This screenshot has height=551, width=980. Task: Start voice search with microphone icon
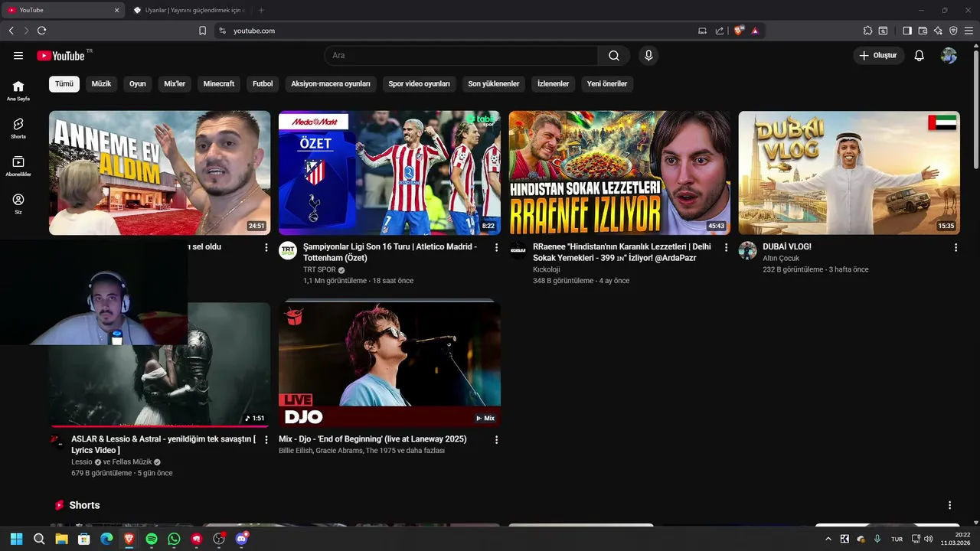pyautogui.click(x=648, y=56)
